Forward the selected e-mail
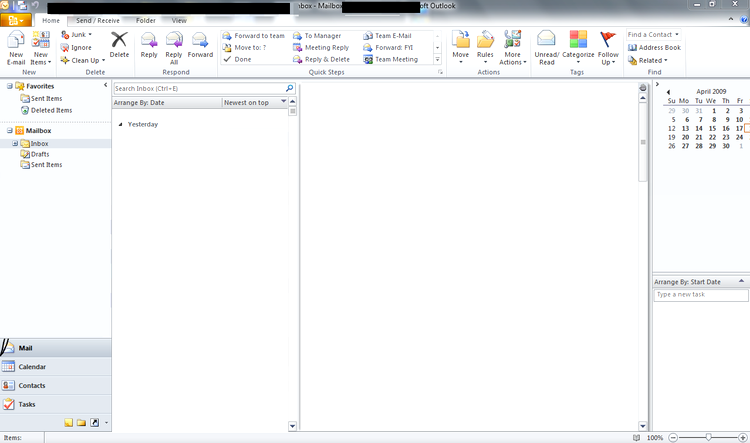Screen dimensions: 750x443 [200, 45]
